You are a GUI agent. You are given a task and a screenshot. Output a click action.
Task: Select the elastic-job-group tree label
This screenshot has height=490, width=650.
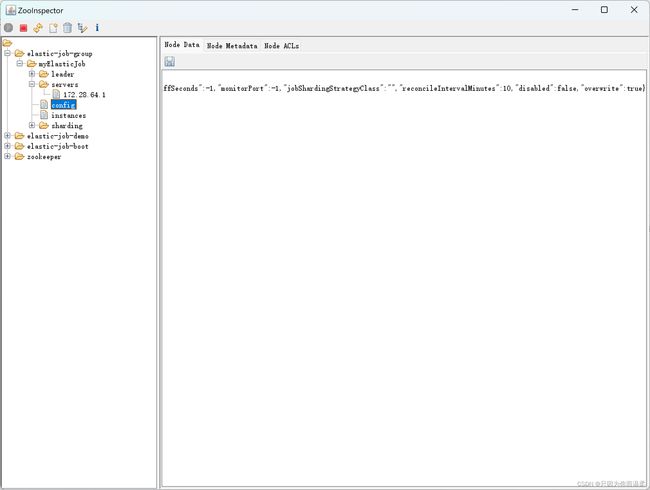click(60, 53)
